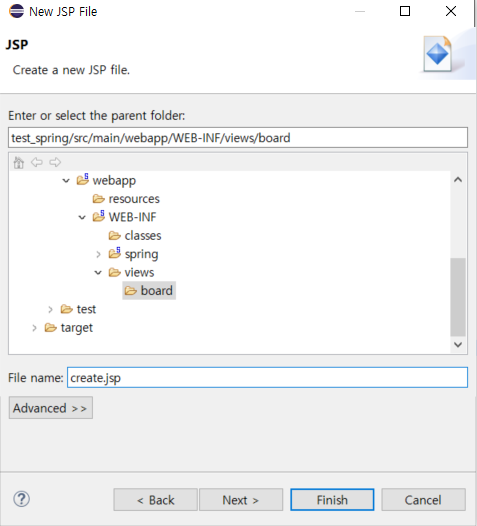Open the help question mark icon

[21, 499]
